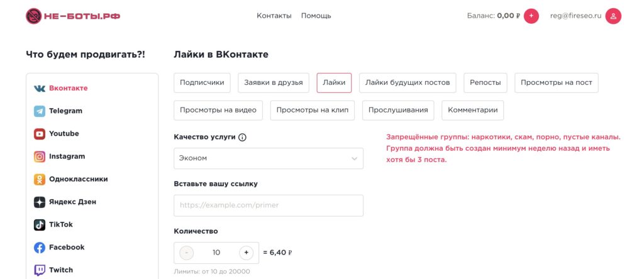Select the Telegram icon in sidebar
Viewport: 644px width, 279px height.
tap(40, 111)
